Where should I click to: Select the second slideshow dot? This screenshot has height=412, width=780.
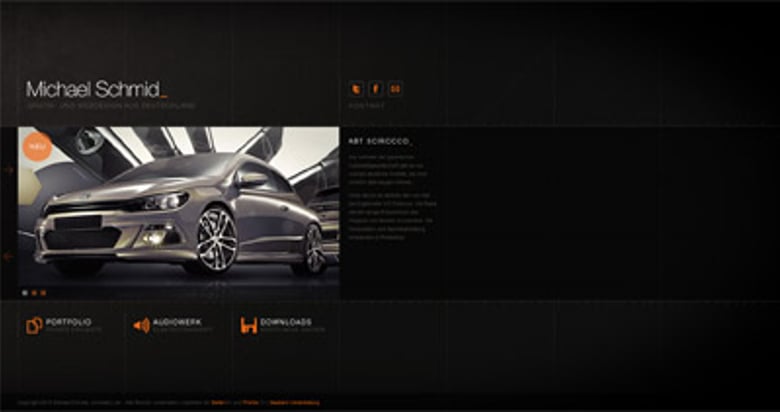[x=34, y=293]
